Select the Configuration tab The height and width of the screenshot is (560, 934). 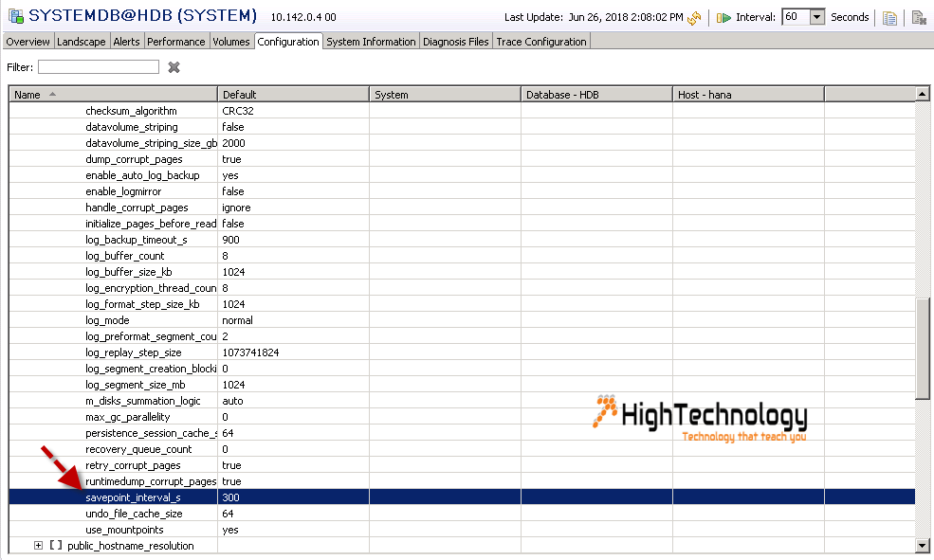point(288,42)
